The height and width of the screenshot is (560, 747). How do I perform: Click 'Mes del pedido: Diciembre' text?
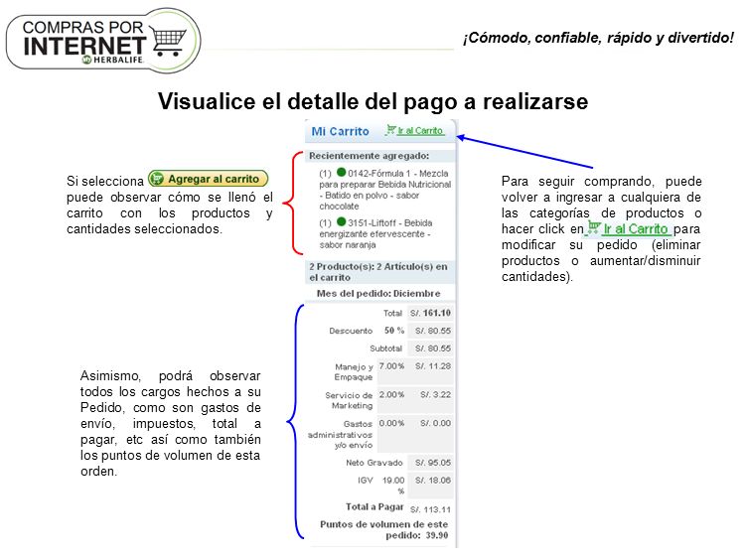(378, 293)
